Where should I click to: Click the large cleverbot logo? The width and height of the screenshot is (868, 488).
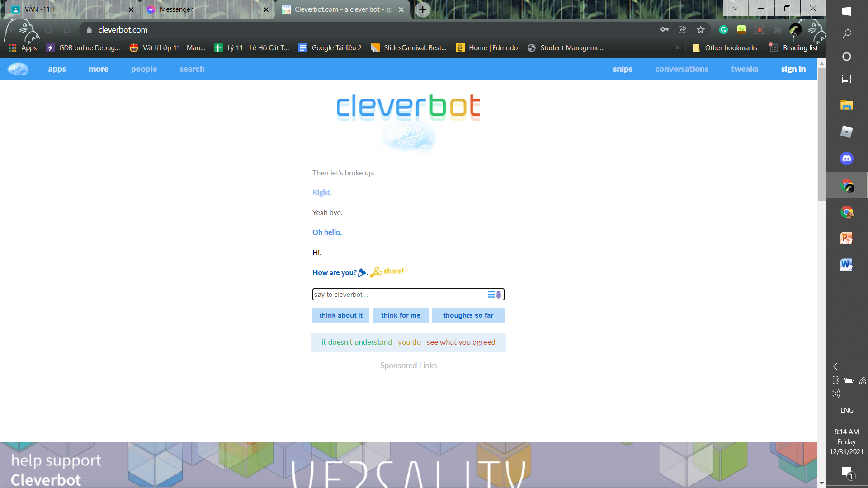408,108
